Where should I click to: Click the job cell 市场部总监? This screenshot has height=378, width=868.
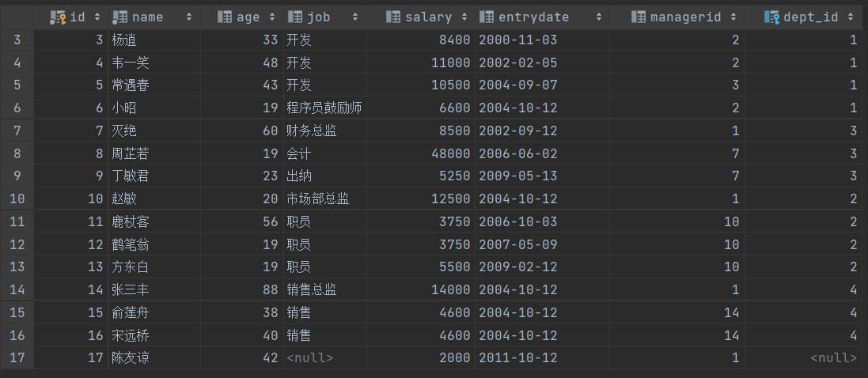(x=325, y=198)
